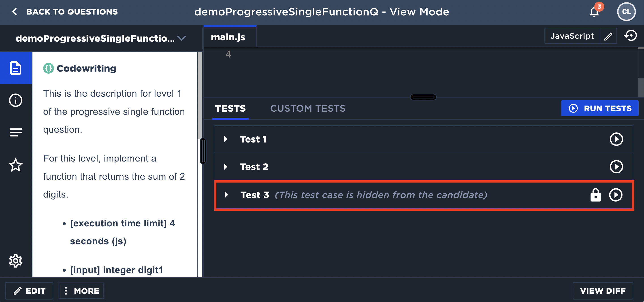644x302 pixels.
Task: Select the text lines sidebar icon
Action: pos(16,132)
